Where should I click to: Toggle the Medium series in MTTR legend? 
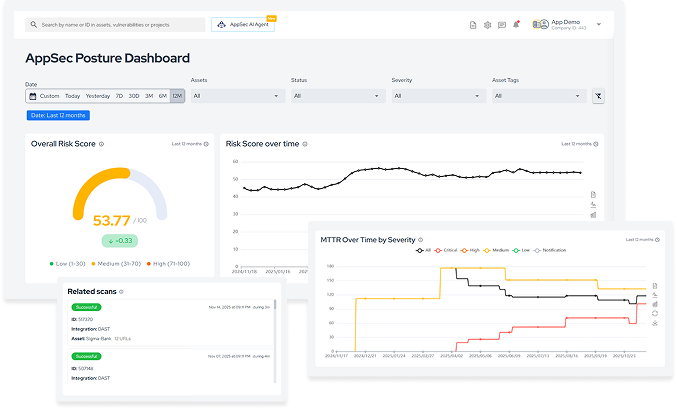click(496, 250)
